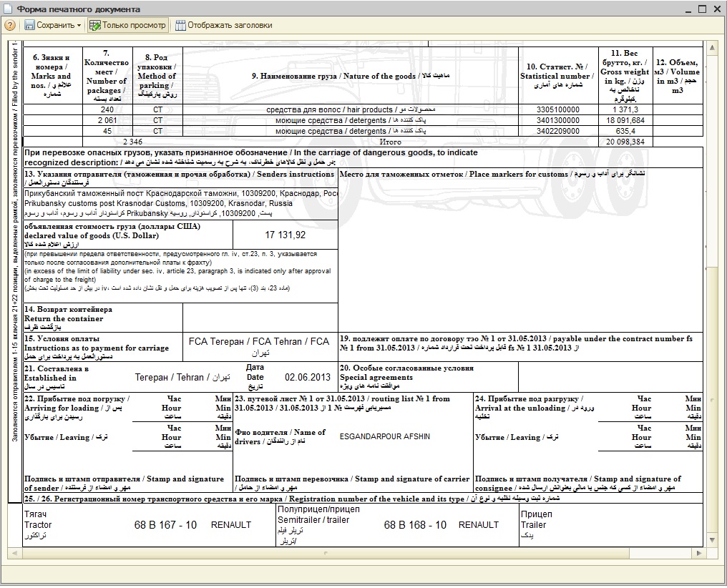The height and width of the screenshot is (588, 727).
Task: Select Тегеран / Tehran established-in cell
Action: [182, 378]
